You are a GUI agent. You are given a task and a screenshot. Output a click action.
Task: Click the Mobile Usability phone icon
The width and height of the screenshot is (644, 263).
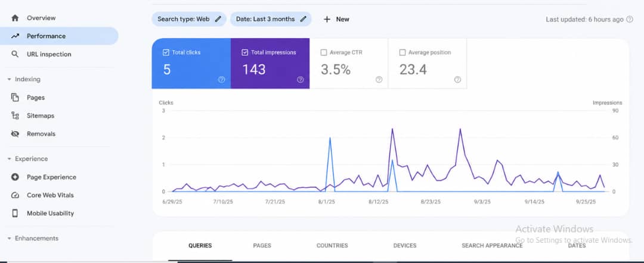click(x=15, y=214)
